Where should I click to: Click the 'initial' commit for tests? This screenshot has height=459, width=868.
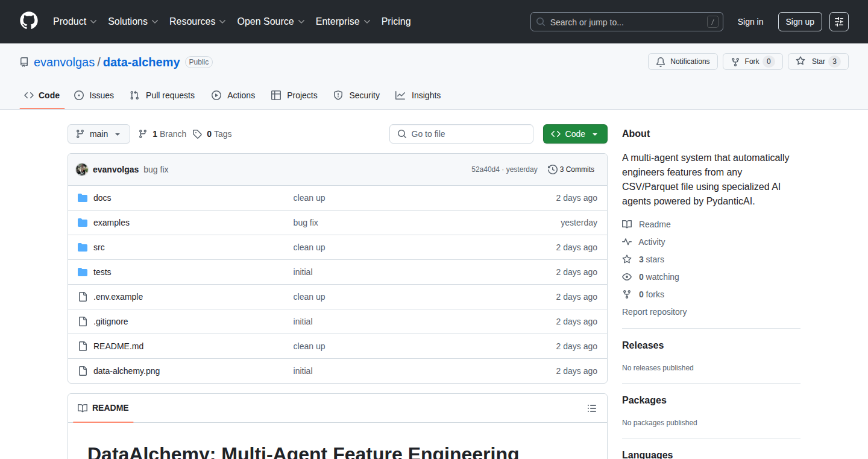click(303, 272)
